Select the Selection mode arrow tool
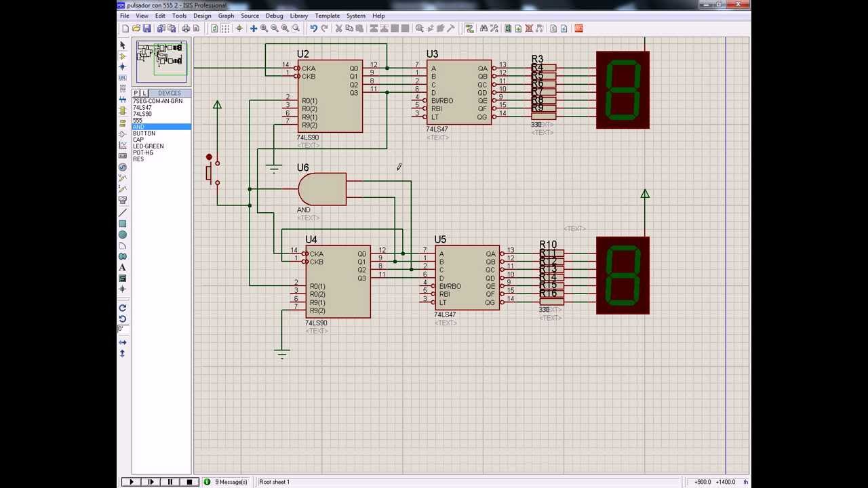Screen dimensions: 868x488 [x=123, y=45]
